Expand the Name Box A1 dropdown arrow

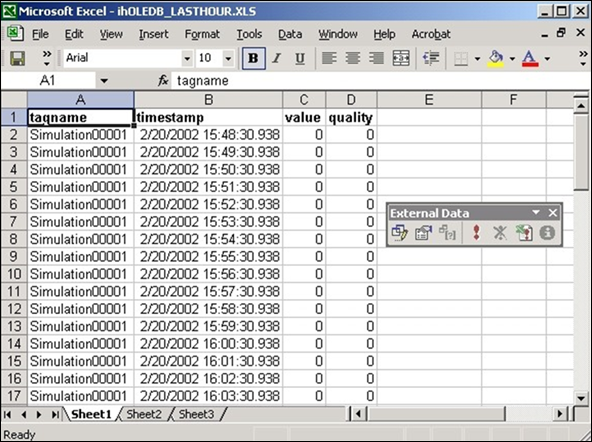[104, 81]
